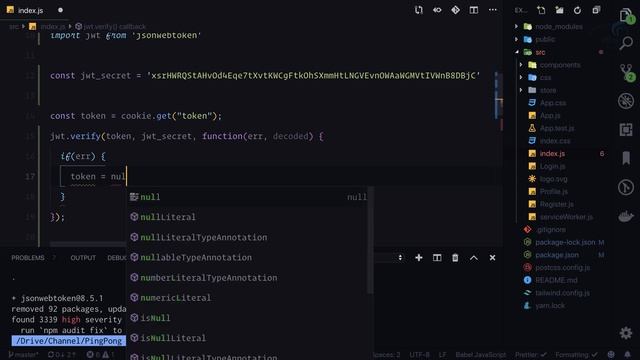640x360 pixels.
Task: Open tailwind.config.js in Explorer
Action: [x=562, y=293]
